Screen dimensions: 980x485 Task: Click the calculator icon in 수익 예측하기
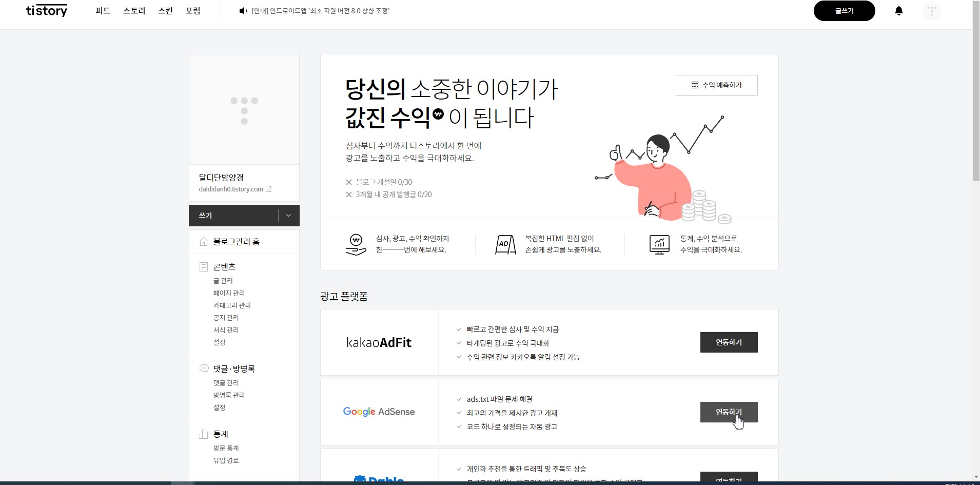point(695,85)
